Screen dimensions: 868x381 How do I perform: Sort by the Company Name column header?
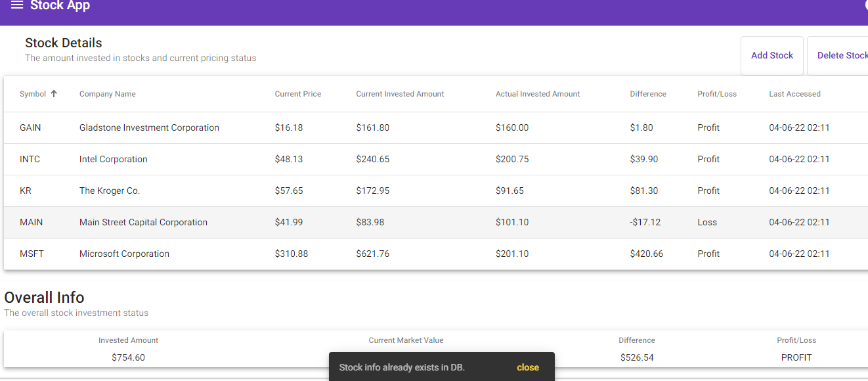(107, 93)
